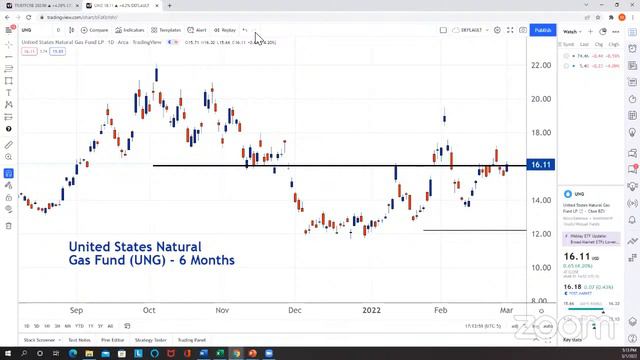Click the blue Publish button
The width and height of the screenshot is (640, 360).
(543, 30)
